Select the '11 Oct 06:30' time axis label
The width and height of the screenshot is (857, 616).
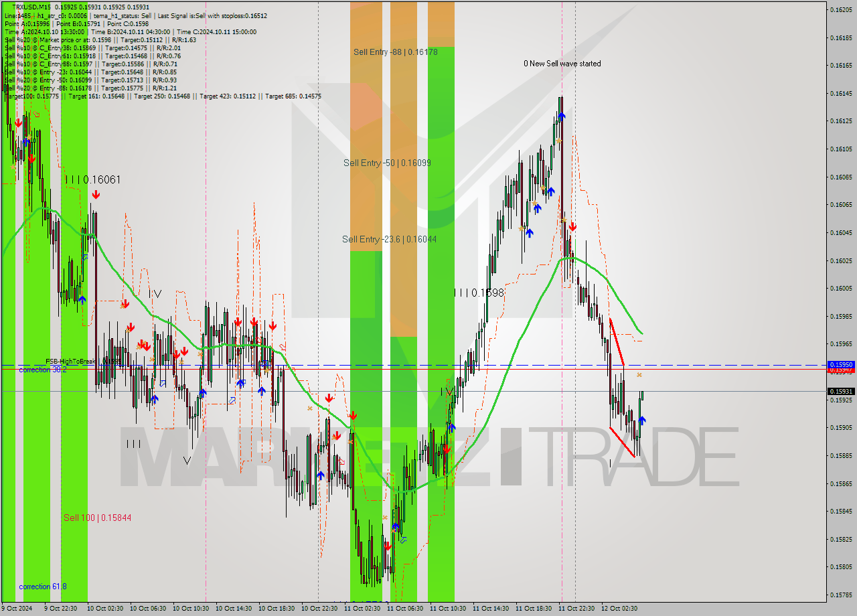pyautogui.click(x=405, y=609)
